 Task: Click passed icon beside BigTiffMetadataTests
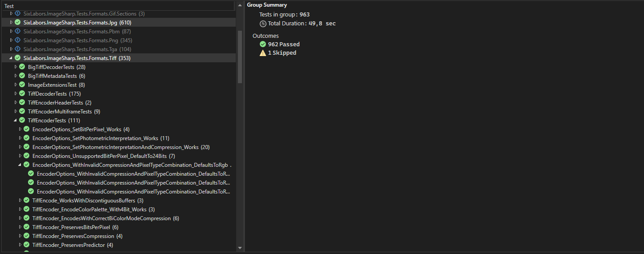(x=22, y=76)
